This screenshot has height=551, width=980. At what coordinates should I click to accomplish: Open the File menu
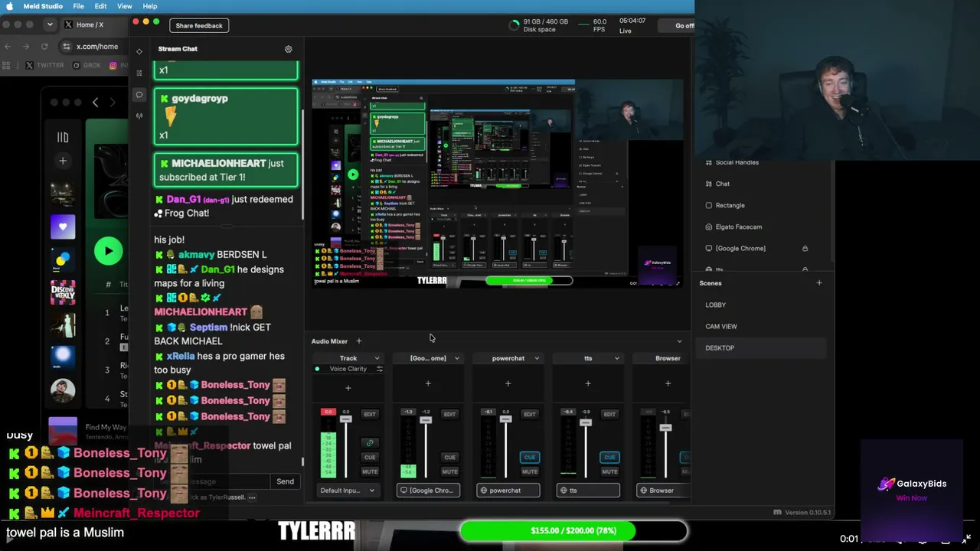[x=79, y=6]
